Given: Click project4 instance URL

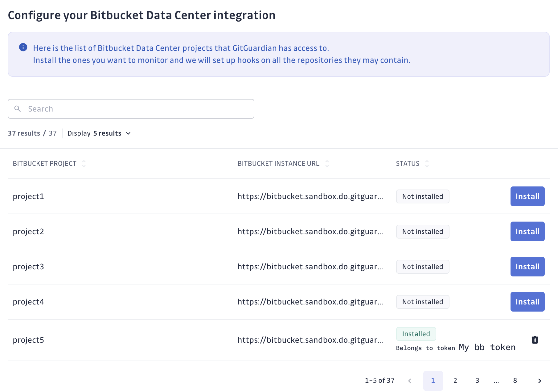Looking at the screenshot, I should [x=310, y=302].
